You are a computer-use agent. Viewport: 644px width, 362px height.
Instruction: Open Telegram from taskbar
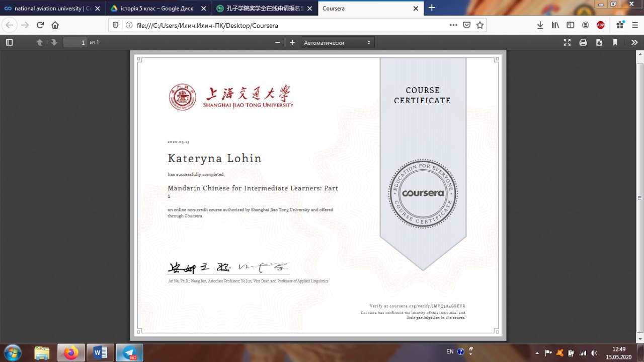(130, 352)
